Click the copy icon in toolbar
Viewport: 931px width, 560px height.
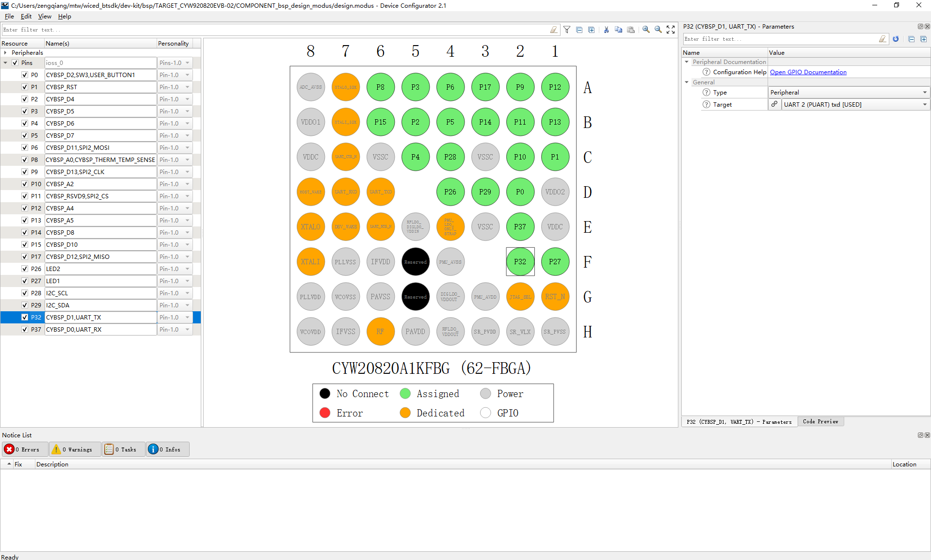click(618, 30)
